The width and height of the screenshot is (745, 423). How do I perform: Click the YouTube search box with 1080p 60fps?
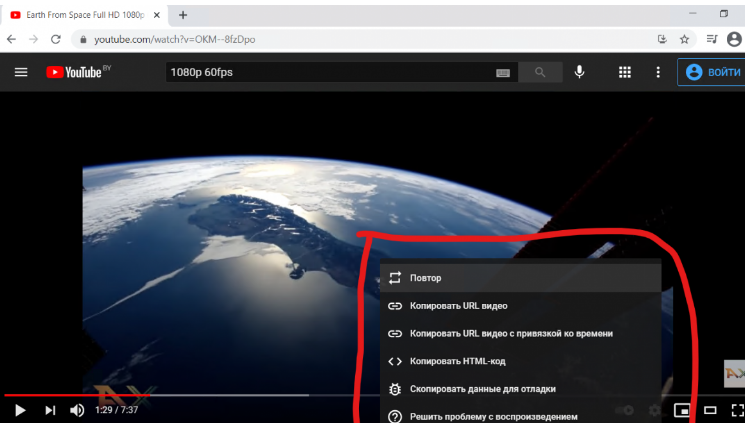tap(330, 72)
